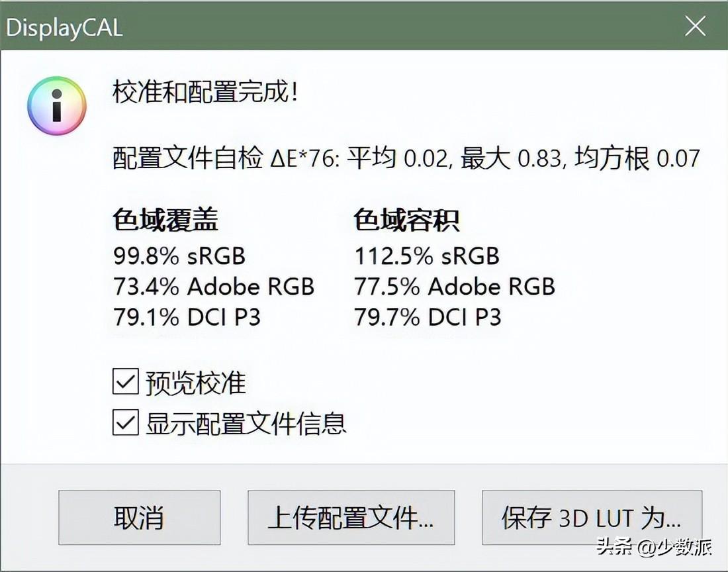Select the 77.5% Adobe RGB volume value

[455, 287]
